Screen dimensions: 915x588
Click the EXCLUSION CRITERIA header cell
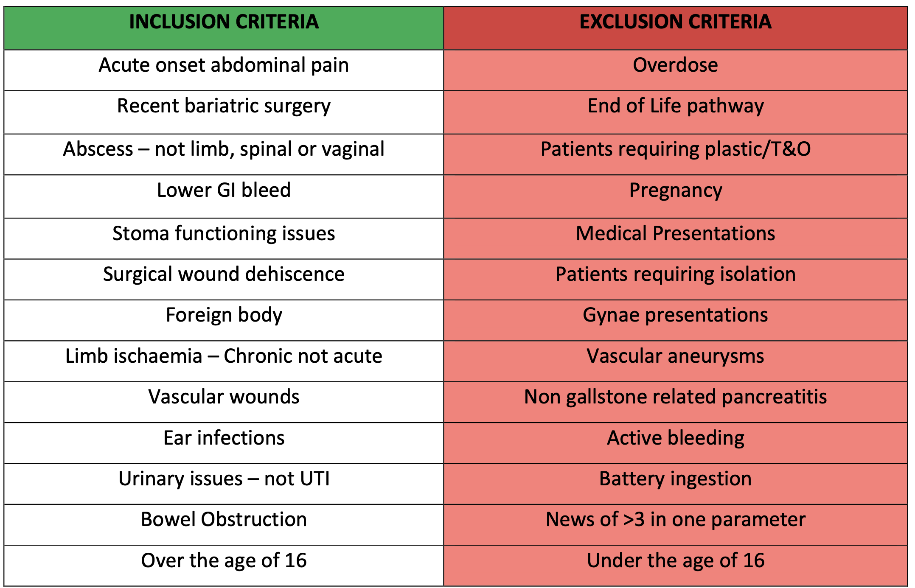[675, 22]
